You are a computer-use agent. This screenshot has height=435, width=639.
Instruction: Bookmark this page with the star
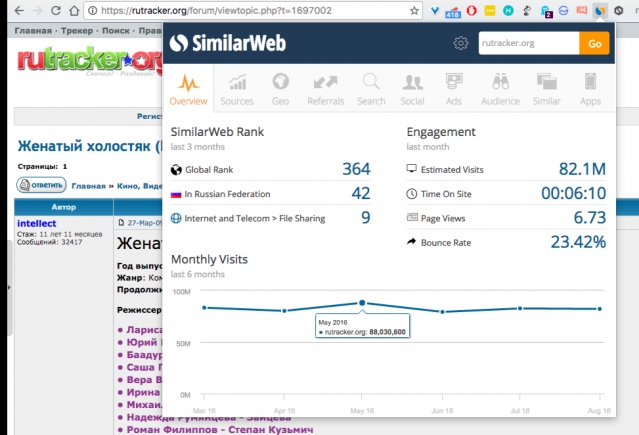coord(414,11)
